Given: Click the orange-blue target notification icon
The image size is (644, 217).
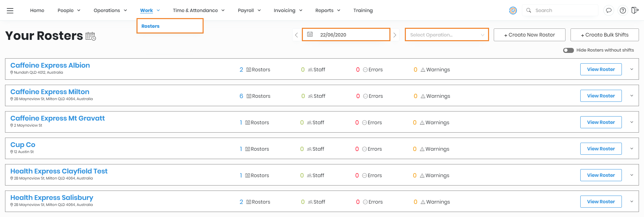Looking at the screenshot, I should point(513,11).
